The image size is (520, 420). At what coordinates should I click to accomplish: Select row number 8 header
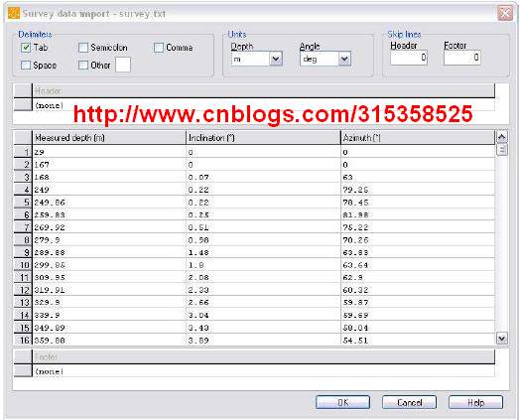23,240
